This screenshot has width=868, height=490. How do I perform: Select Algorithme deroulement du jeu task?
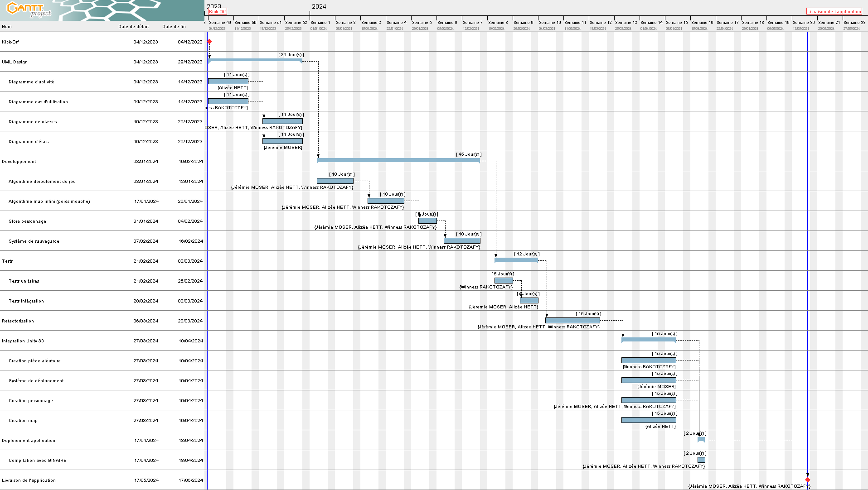42,182
